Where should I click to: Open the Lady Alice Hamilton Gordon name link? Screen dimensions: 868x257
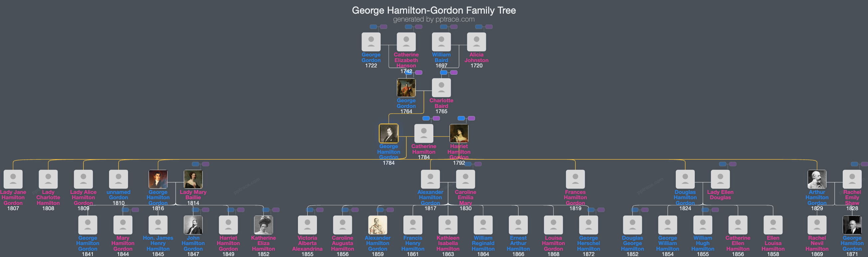(83, 198)
